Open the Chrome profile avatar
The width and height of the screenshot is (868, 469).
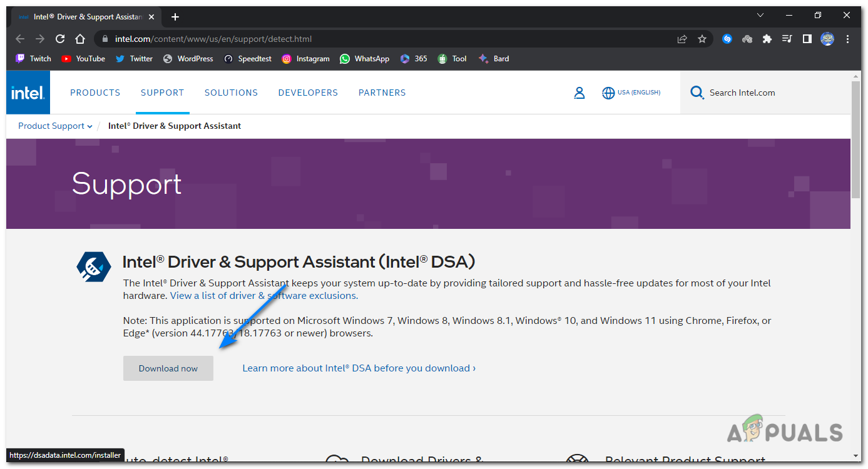pos(827,39)
